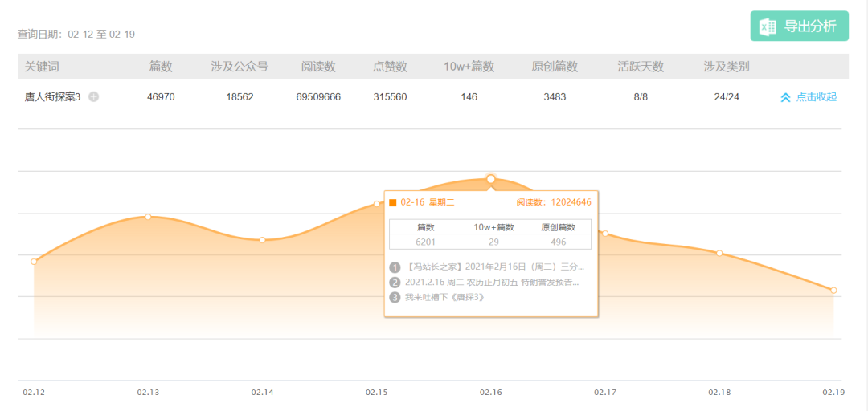This screenshot has width=868, height=411.
Task: Click the 02.15 x-axis label
Action: 376,393
